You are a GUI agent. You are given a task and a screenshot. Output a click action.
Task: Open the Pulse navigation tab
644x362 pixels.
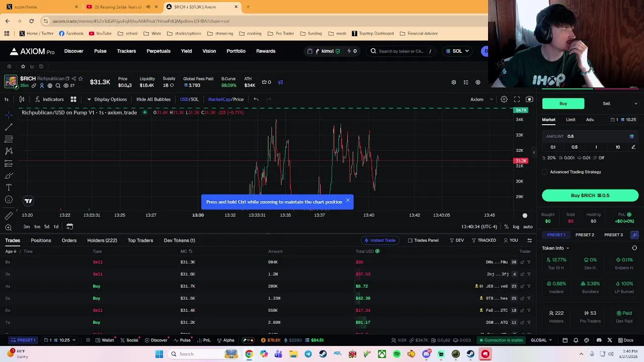point(100,51)
